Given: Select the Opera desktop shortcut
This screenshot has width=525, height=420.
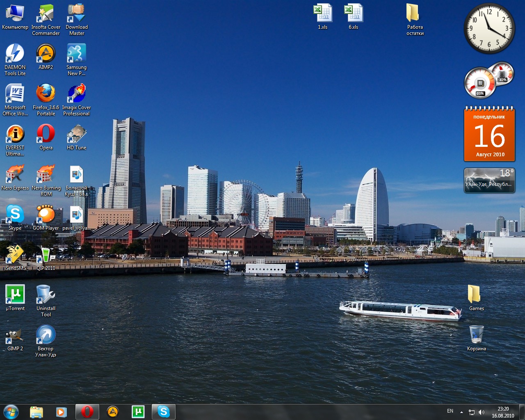Looking at the screenshot, I should click(46, 134).
